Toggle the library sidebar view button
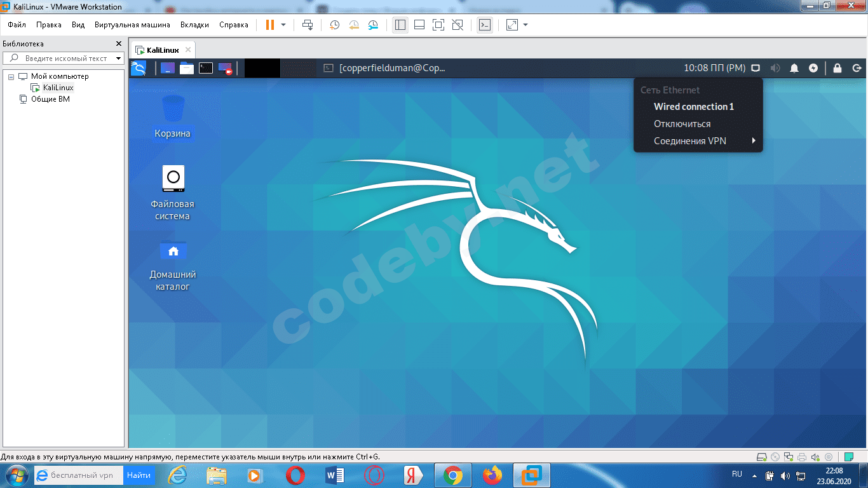This screenshot has height=488, width=868. pos(400,25)
